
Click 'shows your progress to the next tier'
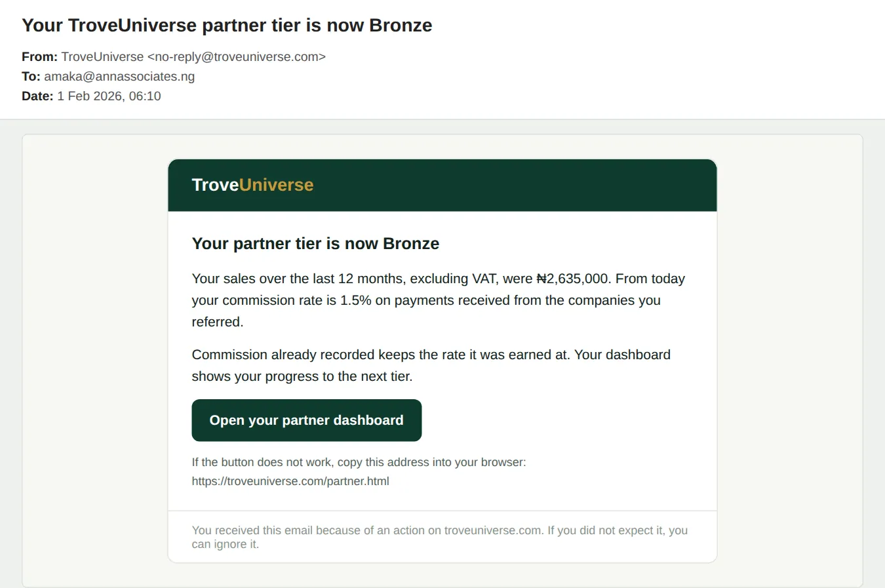302,376
